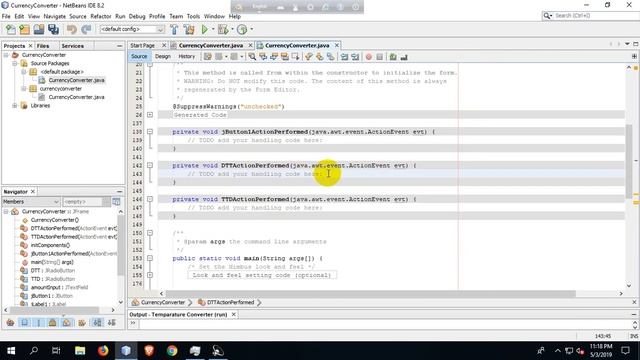Toggle Show Inherited Members in Navigator
Image resolution: width=640 pixels, height=360 pixels.
point(10,322)
